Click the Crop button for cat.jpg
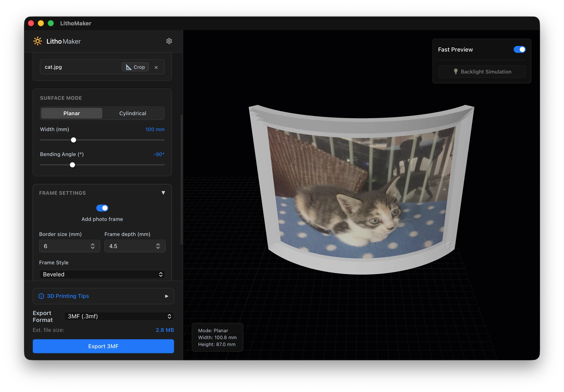Screen dimensions: 564x392 click(x=135, y=67)
